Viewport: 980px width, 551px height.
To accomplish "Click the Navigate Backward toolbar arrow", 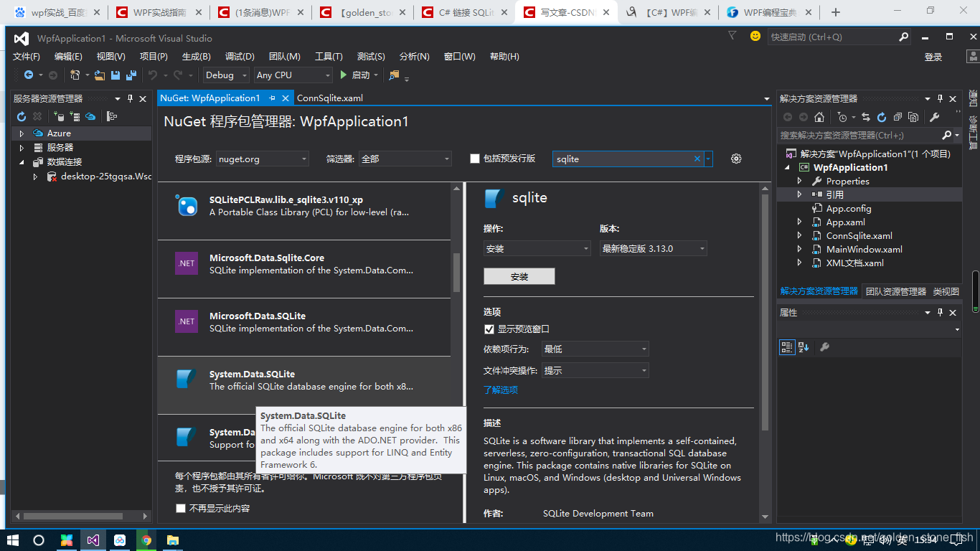I will click(x=28, y=75).
